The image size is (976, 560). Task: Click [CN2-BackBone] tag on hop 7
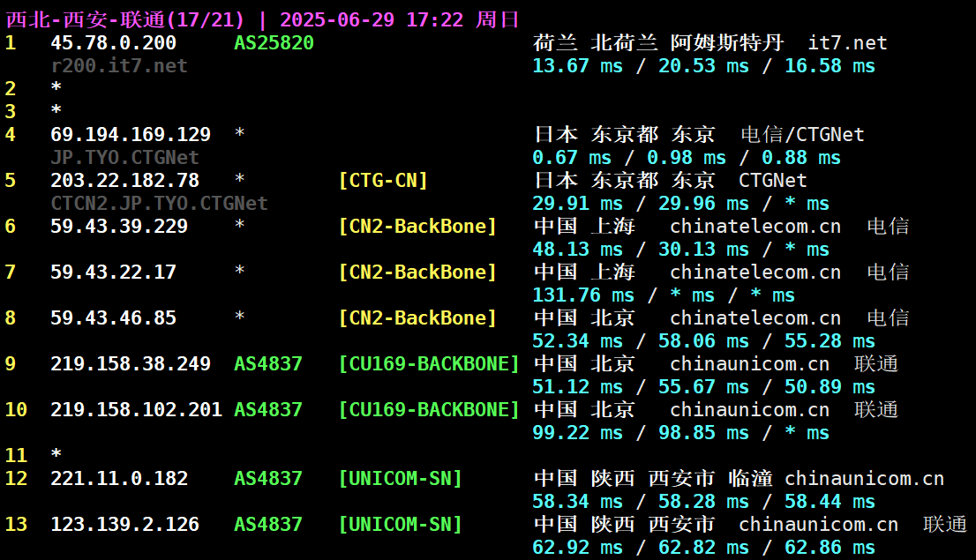click(417, 272)
